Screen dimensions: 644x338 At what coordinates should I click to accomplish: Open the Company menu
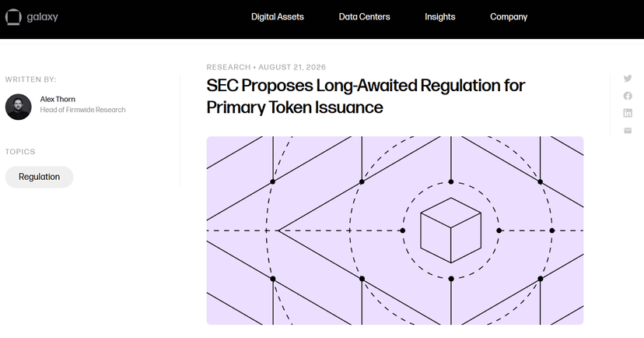click(x=509, y=17)
